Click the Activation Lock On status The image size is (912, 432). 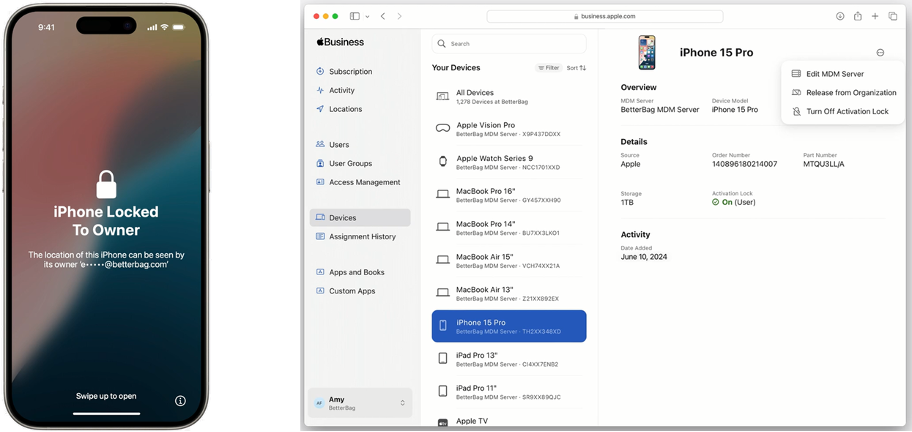tap(734, 202)
